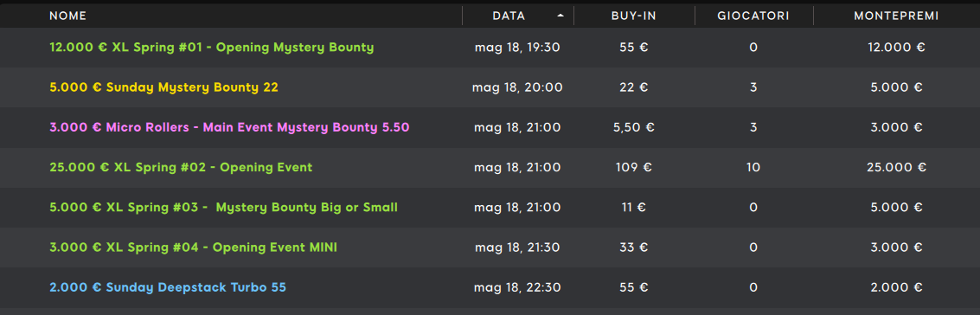
Task: Click the 10 giocatori count cell
Action: (x=753, y=168)
